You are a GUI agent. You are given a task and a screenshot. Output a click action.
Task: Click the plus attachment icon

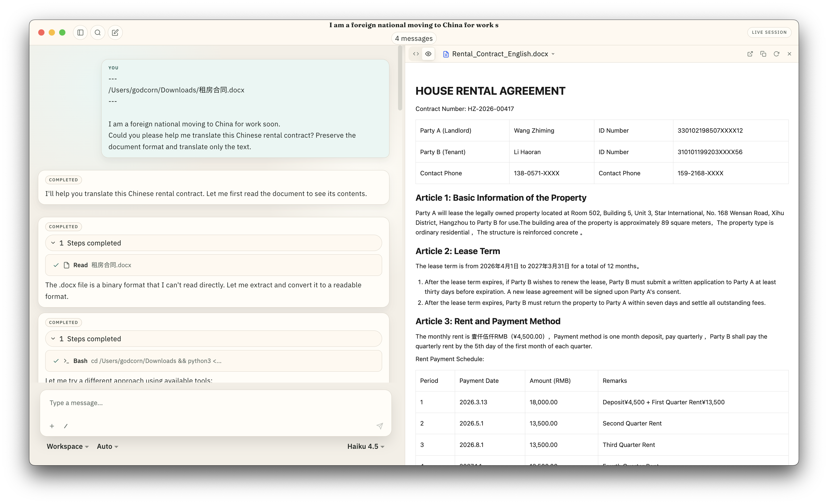coord(52,426)
